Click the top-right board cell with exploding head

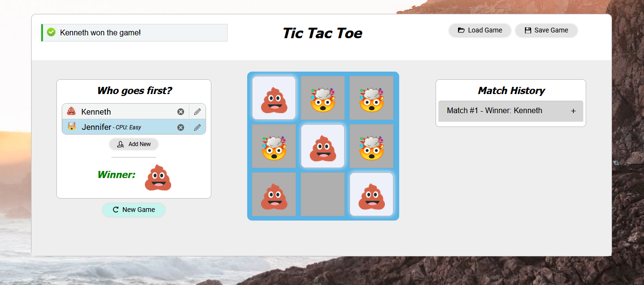[x=371, y=98]
